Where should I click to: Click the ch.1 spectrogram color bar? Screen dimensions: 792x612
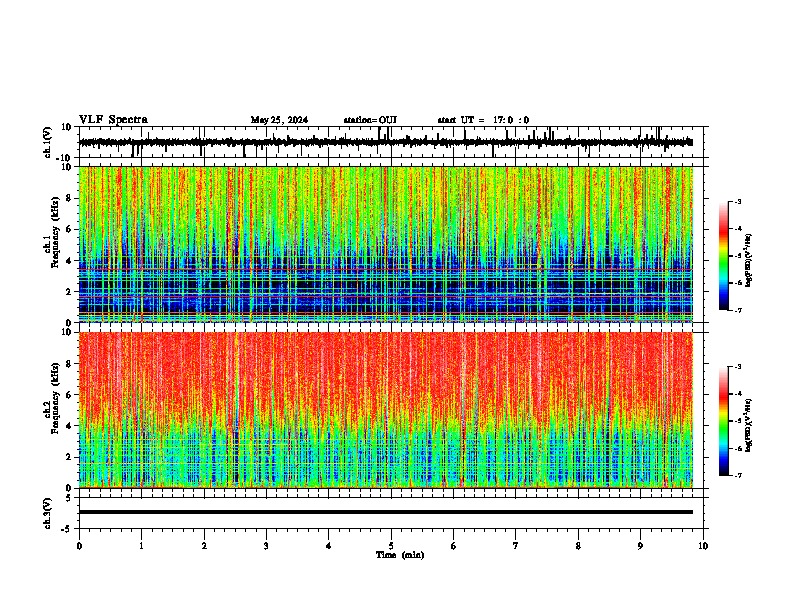click(724, 256)
